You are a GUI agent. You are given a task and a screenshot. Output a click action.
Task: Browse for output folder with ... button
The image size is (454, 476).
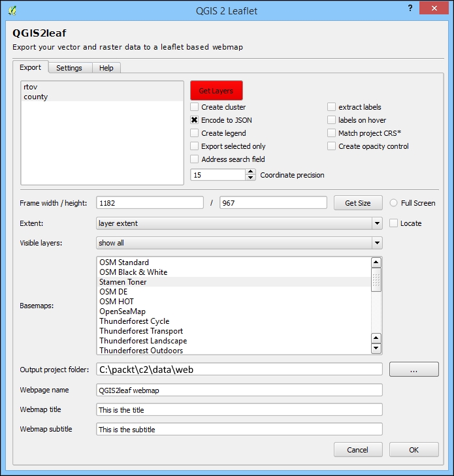coord(414,370)
